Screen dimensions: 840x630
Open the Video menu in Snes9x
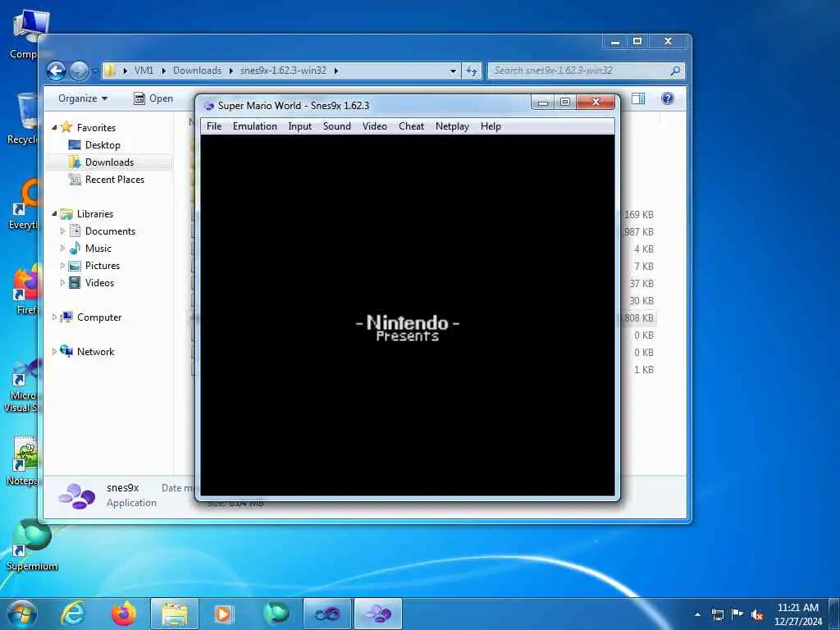[x=374, y=126]
